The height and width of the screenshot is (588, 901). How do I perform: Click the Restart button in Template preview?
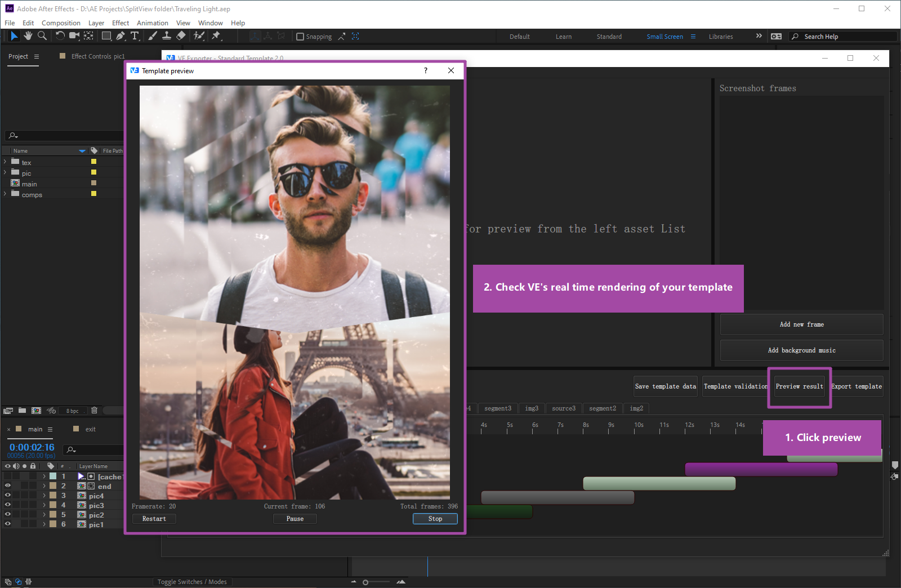(154, 519)
